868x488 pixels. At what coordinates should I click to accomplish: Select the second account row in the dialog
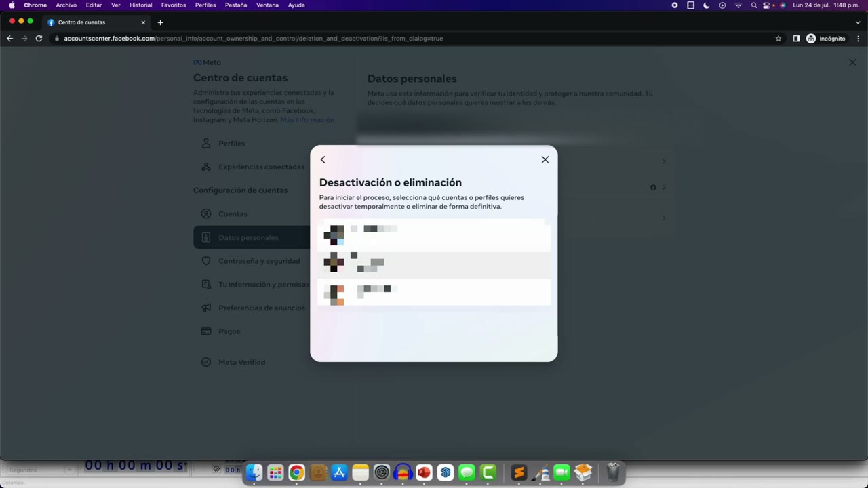click(x=434, y=265)
